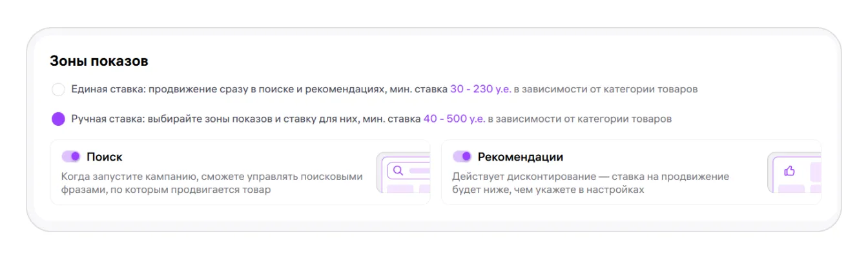Click the bold "Рекомендации" card title

click(520, 157)
